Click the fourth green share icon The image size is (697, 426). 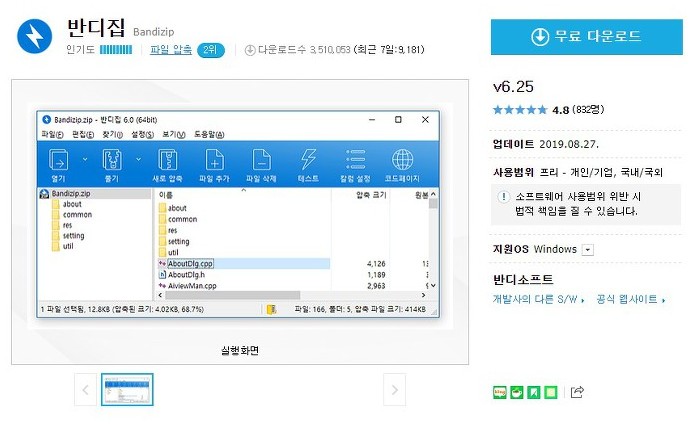pyautogui.click(x=551, y=392)
